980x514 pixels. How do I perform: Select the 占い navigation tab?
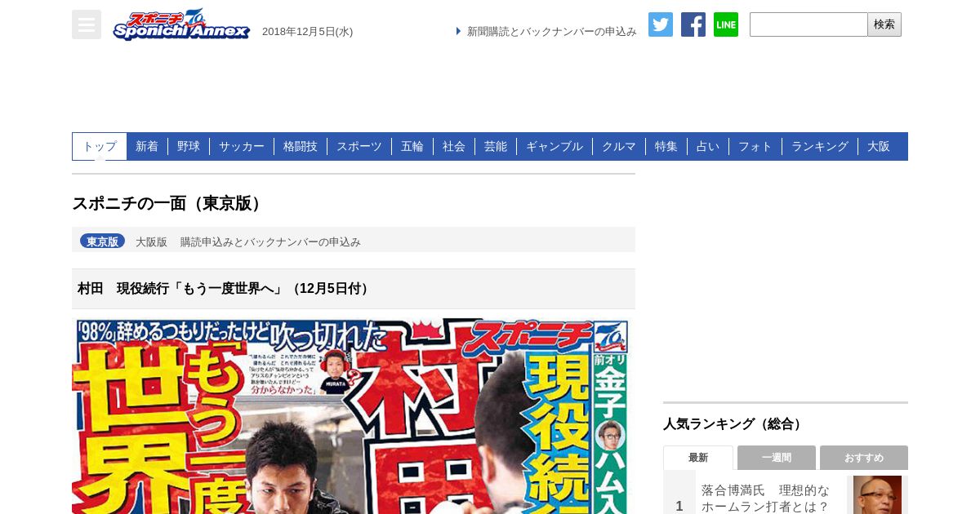point(708,146)
